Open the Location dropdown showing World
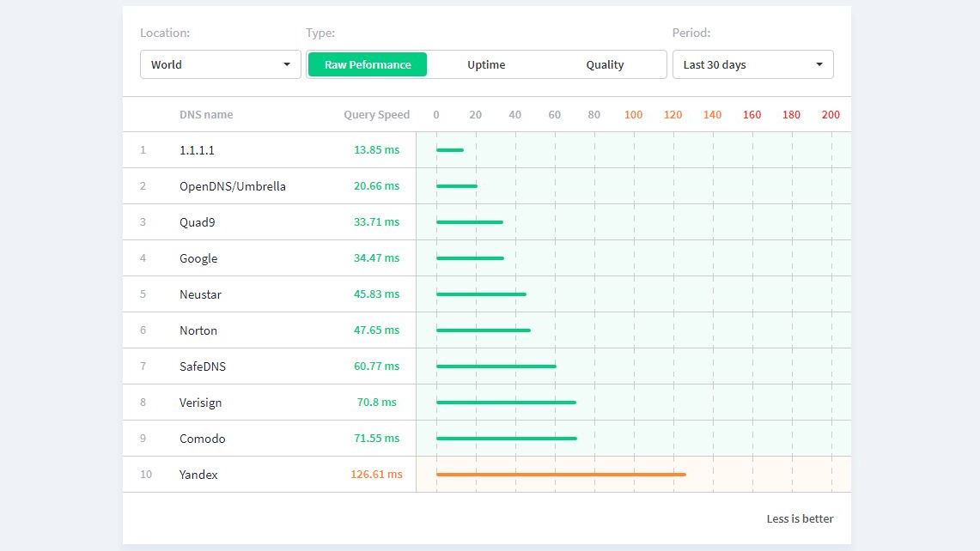Screen dimensions: 980x551 point(220,64)
